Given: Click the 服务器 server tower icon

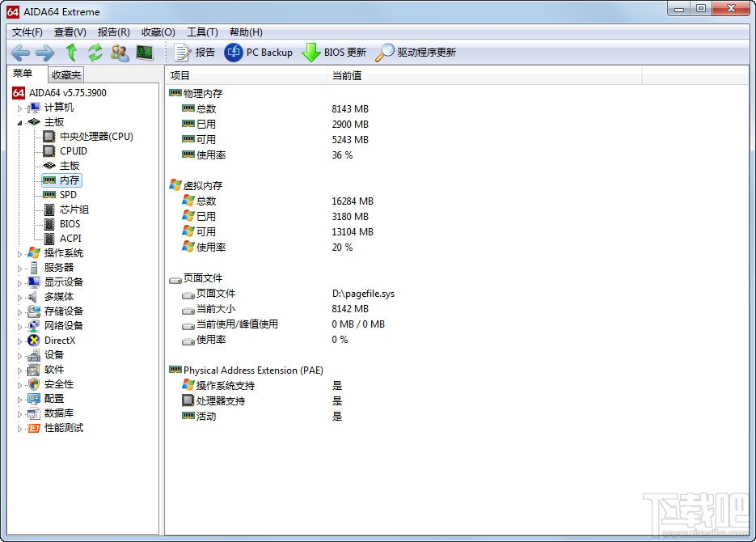Looking at the screenshot, I should (34, 268).
